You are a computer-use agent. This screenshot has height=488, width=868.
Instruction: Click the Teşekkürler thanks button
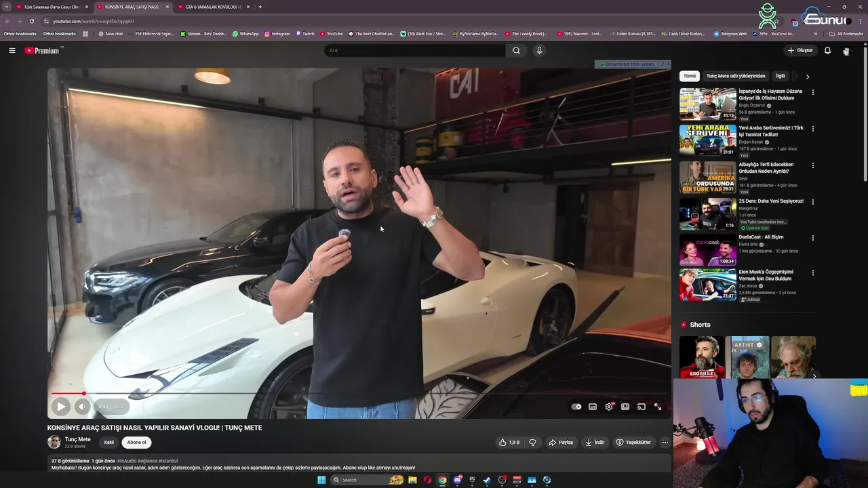(633, 443)
